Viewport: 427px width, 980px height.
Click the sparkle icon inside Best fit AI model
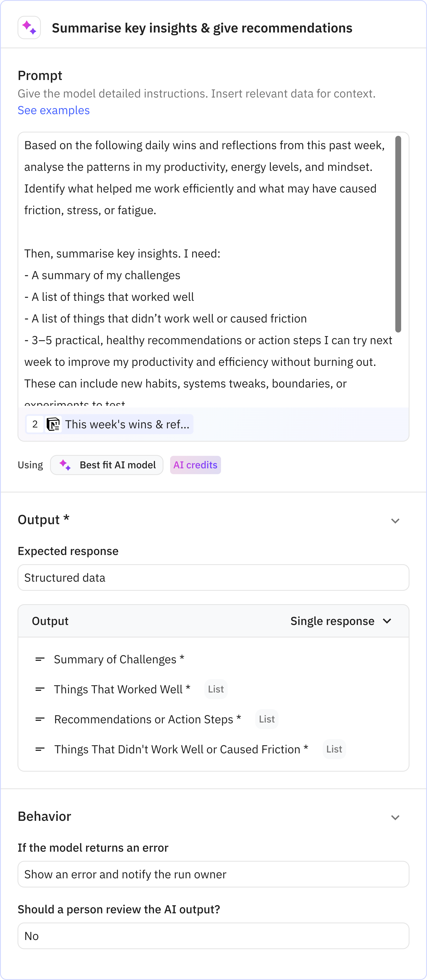[x=65, y=465]
